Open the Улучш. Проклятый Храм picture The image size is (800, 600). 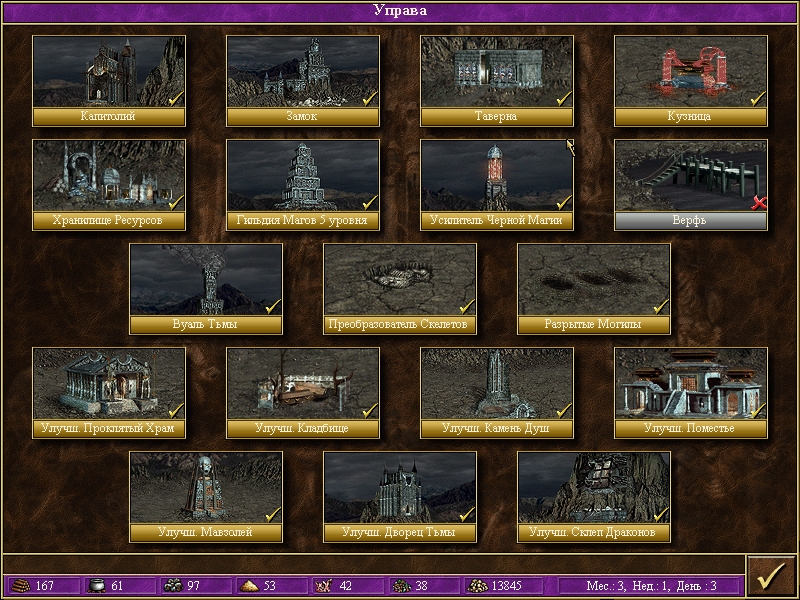point(109,384)
